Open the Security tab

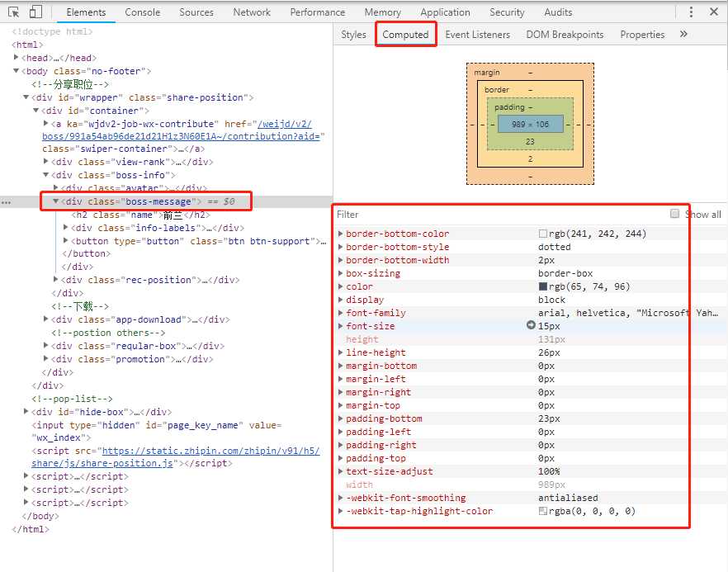pyautogui.click(x=507, y=12)
